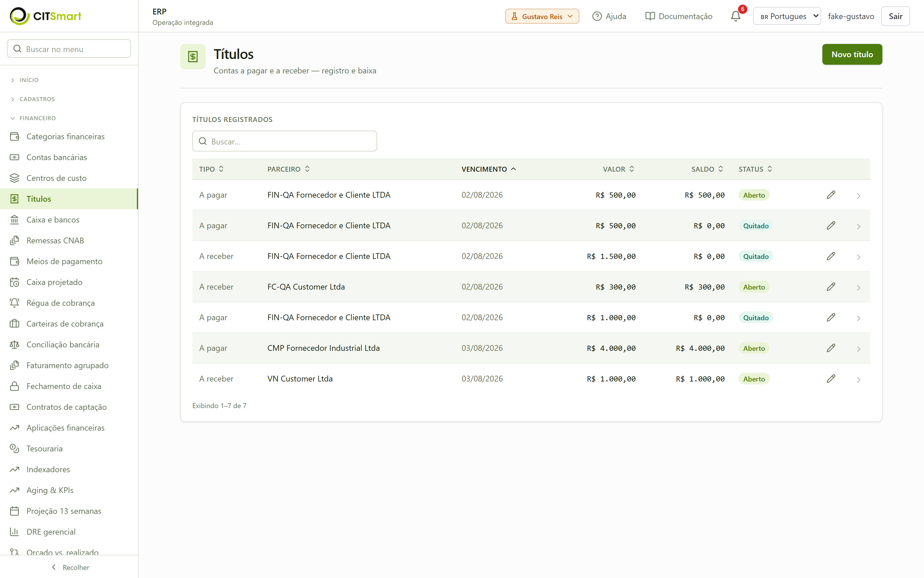Image resolution: width=924 pixels, height=578 pixels.
Task: Expand the CADASTROS menu section
Action: click(x=37, y=99)
